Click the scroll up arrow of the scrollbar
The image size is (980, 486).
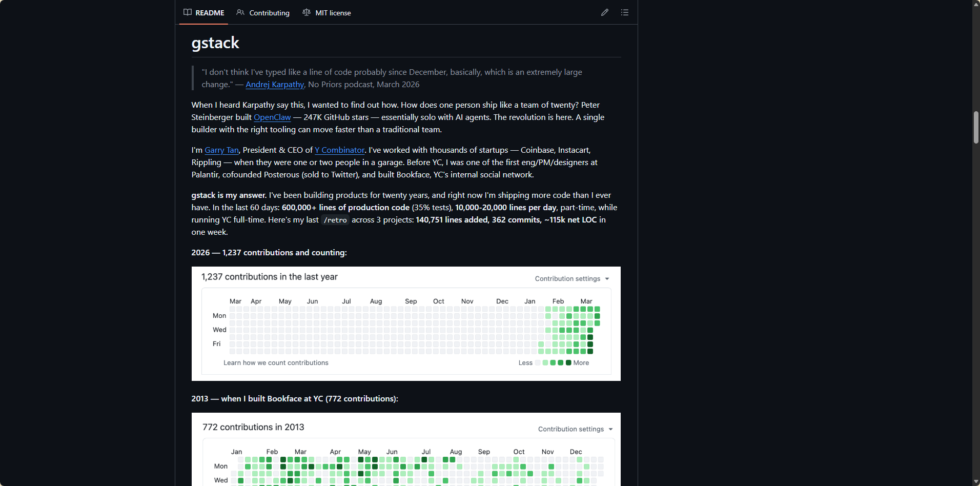coord(976,4)
